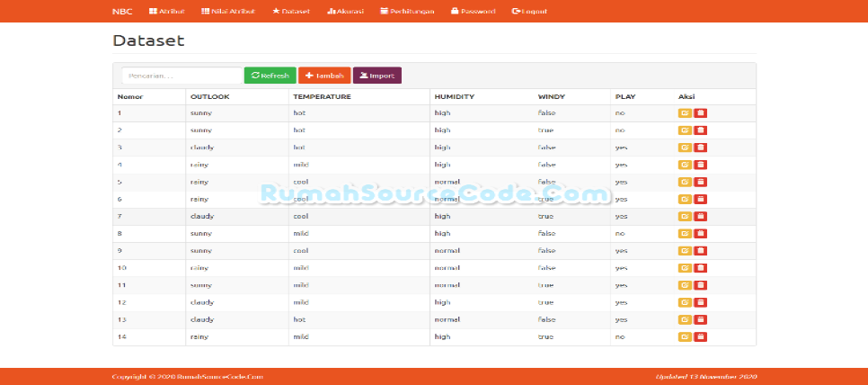Open the edit form for row 8
The width and height of the screenshot is (868, 385).
[x=685, y=234]
